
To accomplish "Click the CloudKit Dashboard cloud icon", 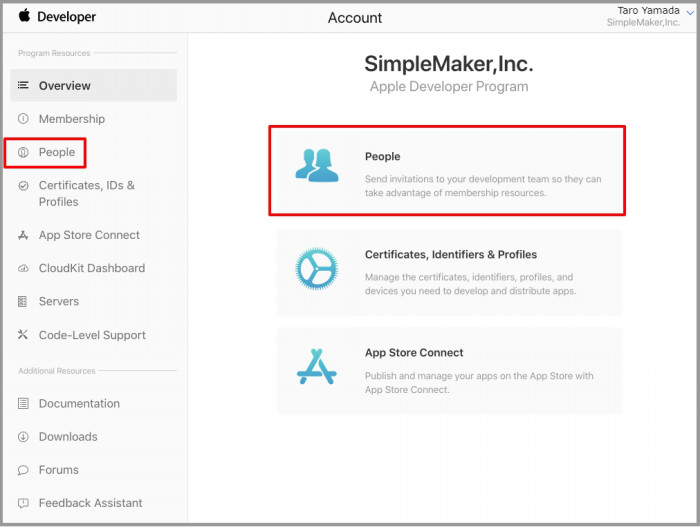I will 23,268.
